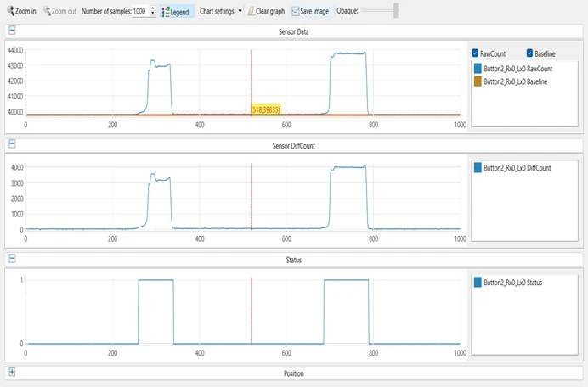Click the Sensor Data panel title
Image resolution: width=588 pixels, height=387 pixels.
pyautogui.click(x=294, y=32)
